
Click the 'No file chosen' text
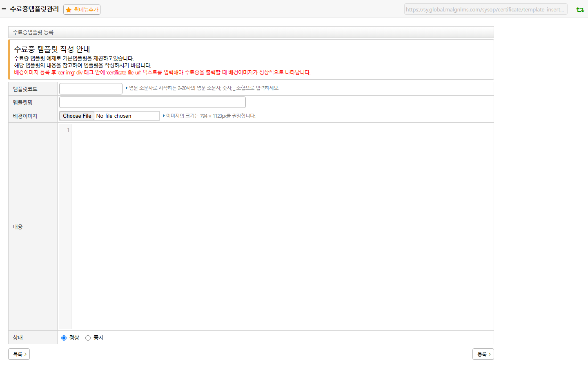[x=114, y=116]
